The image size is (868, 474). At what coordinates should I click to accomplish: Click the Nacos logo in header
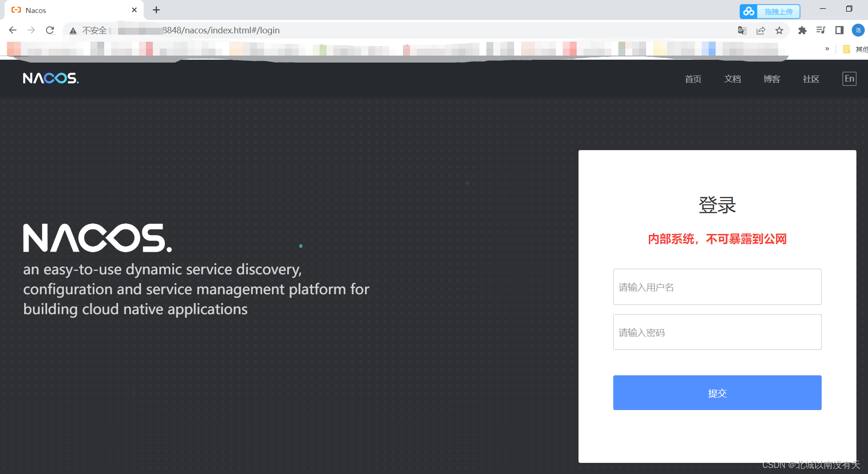51,78
